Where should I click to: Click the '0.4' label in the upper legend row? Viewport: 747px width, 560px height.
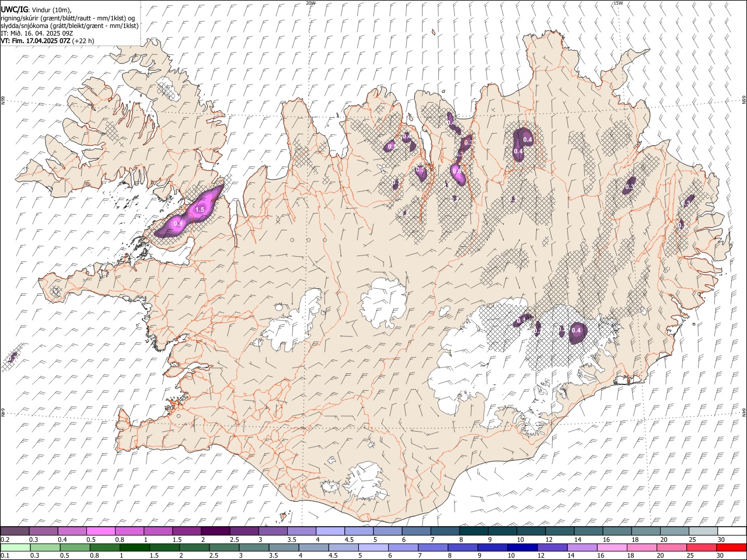(62, 540)
